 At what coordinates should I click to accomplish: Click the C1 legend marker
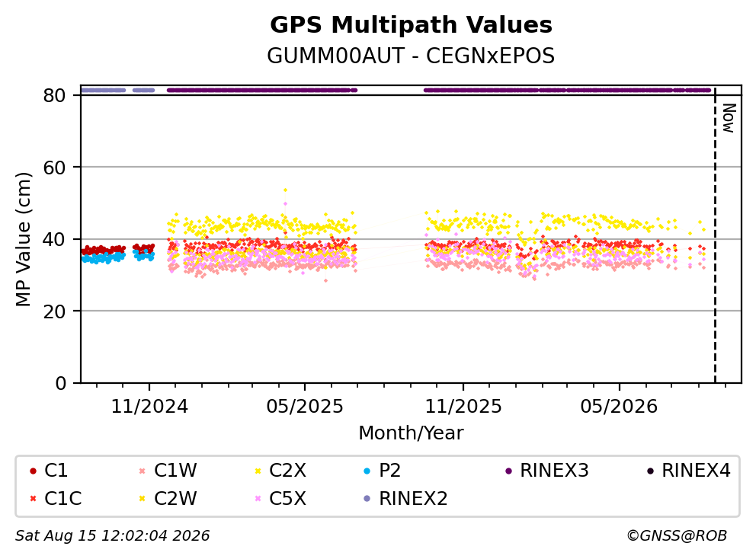click(33, 471)
